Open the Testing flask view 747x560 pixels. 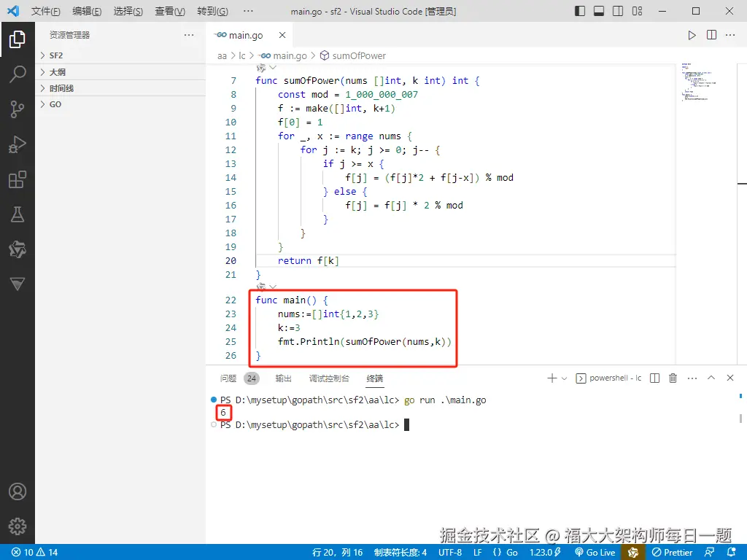(18, 215)
